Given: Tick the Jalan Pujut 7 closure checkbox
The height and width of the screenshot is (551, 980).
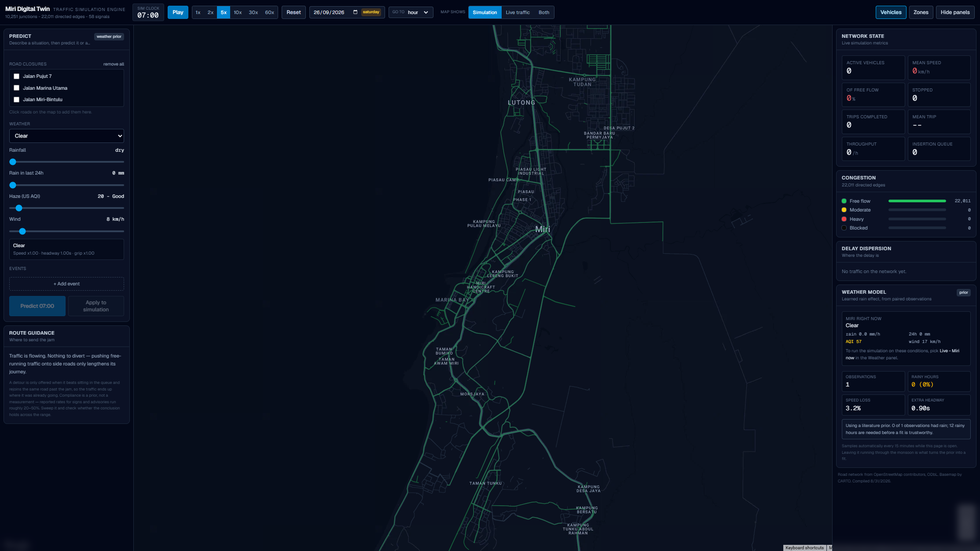Looking at the screenshot, I should [x=17, y=77].
